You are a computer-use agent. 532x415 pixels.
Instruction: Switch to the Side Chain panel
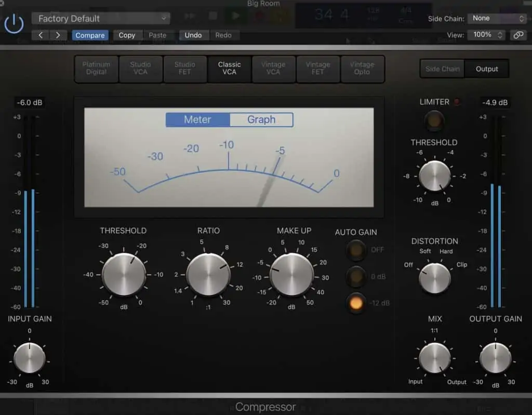tap(443, 69)
